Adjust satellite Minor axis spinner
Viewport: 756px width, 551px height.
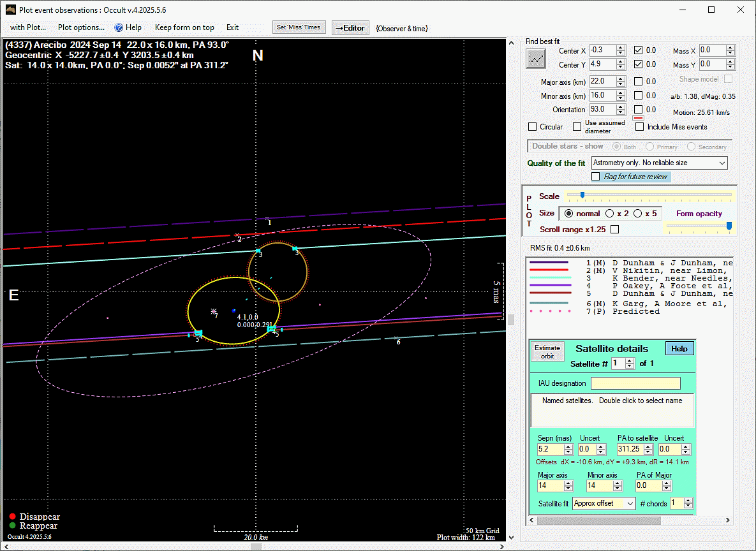click(x=618, y=486)
